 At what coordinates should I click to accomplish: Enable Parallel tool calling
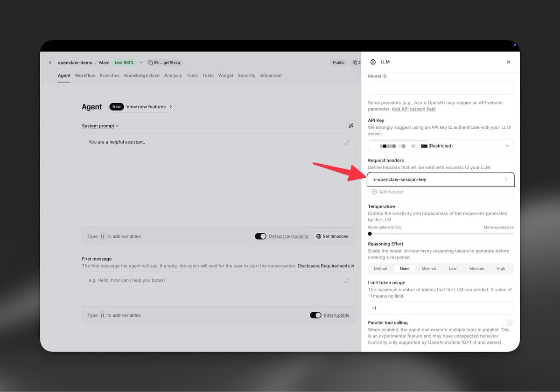point(508,322)
